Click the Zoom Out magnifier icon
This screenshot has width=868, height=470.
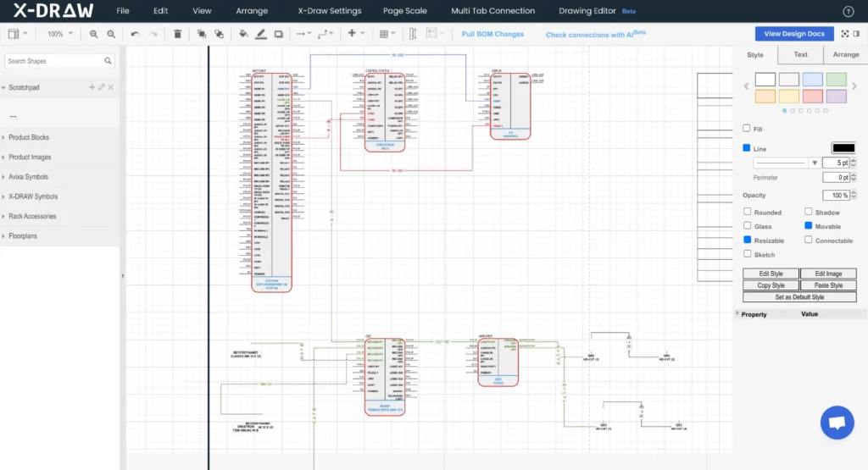[111, 34]
